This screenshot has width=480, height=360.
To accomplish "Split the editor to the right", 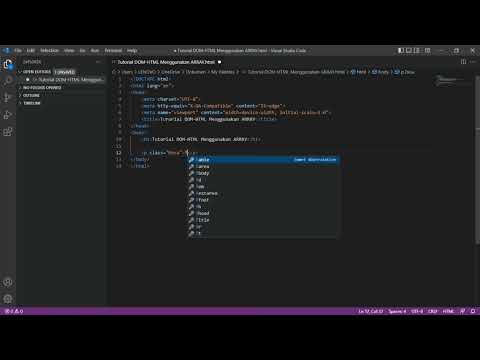I will (x=463, y=62).
